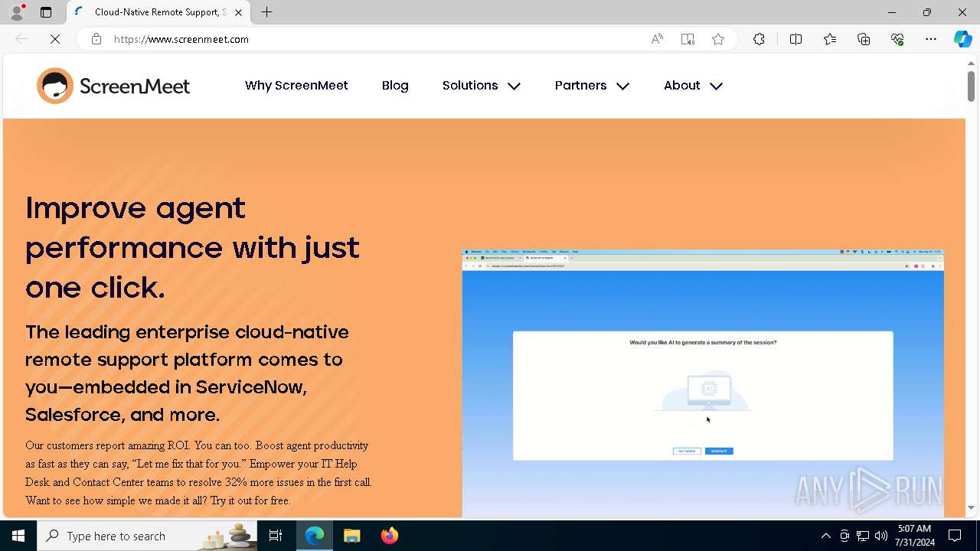Screen dimensions: 980x551
Task: Click the browser back arrow
Action: click(x=21, y=39)
